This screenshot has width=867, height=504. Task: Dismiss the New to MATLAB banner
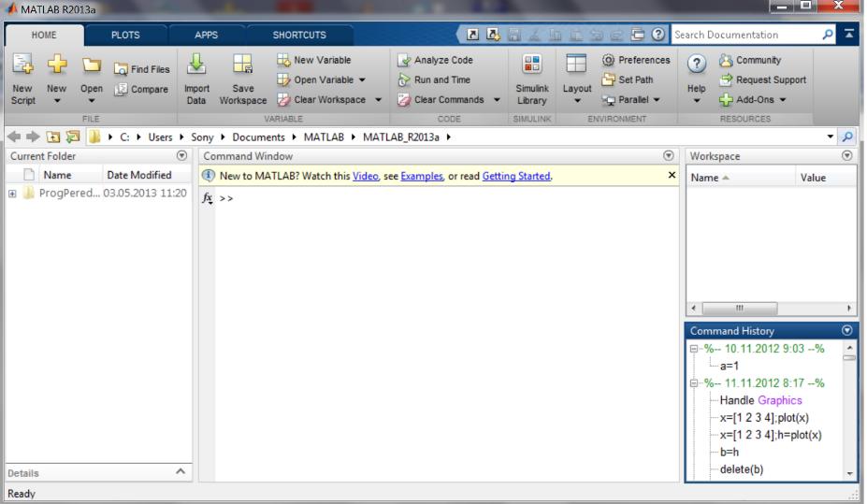coord(672,175)
